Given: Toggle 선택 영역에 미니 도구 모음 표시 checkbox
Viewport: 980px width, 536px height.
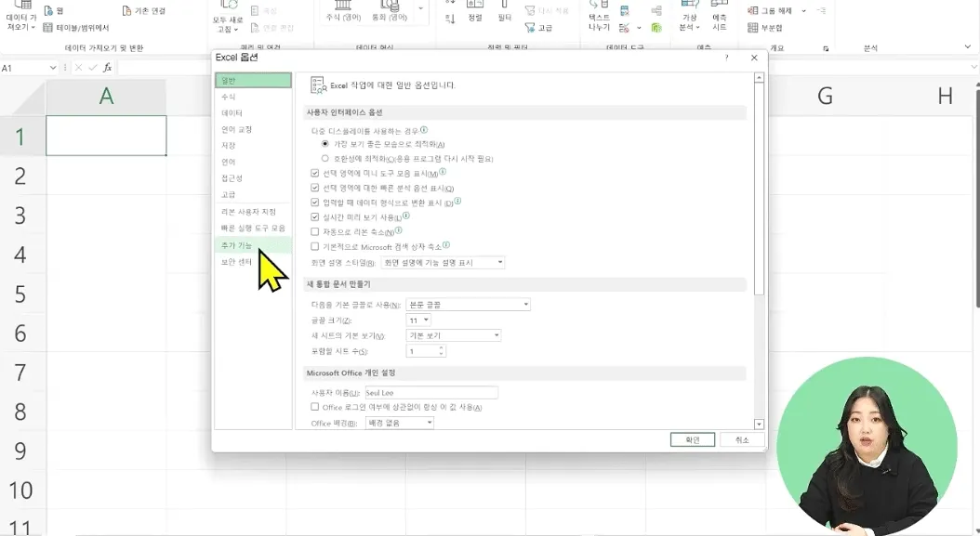Looking at the screenshot, I should tap(315, 173).
